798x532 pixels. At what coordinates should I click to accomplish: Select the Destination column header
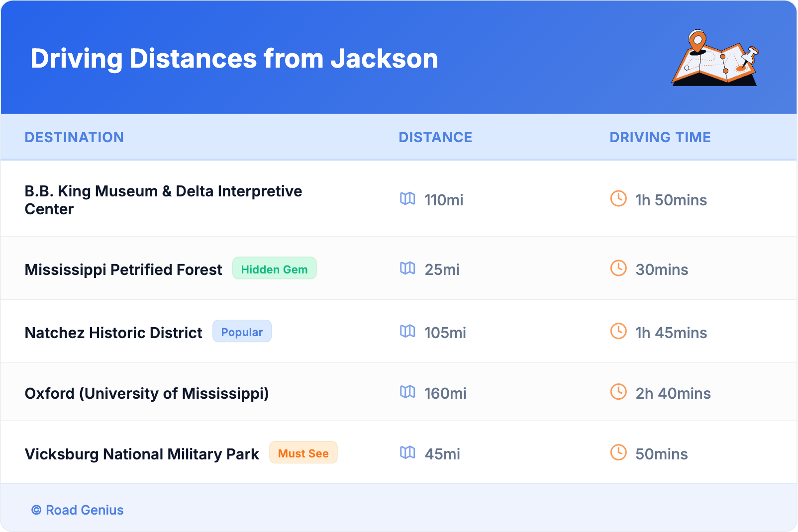pos(74,137)
